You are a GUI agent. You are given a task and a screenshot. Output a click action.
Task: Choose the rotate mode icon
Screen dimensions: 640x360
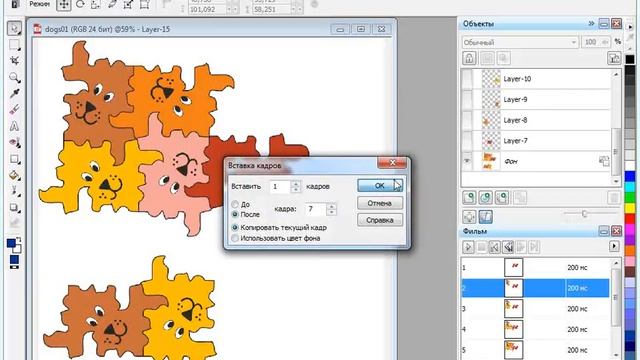click(x=80, y=4)
